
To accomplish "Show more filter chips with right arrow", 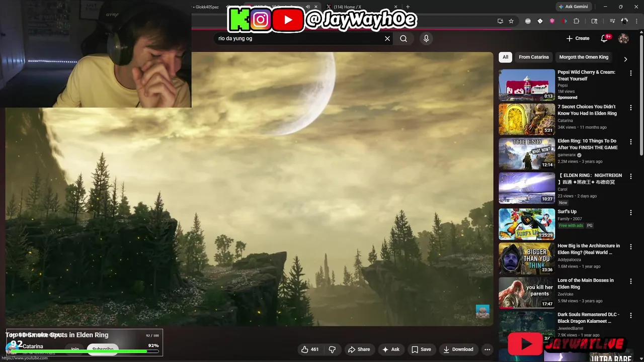I will 625,59.
